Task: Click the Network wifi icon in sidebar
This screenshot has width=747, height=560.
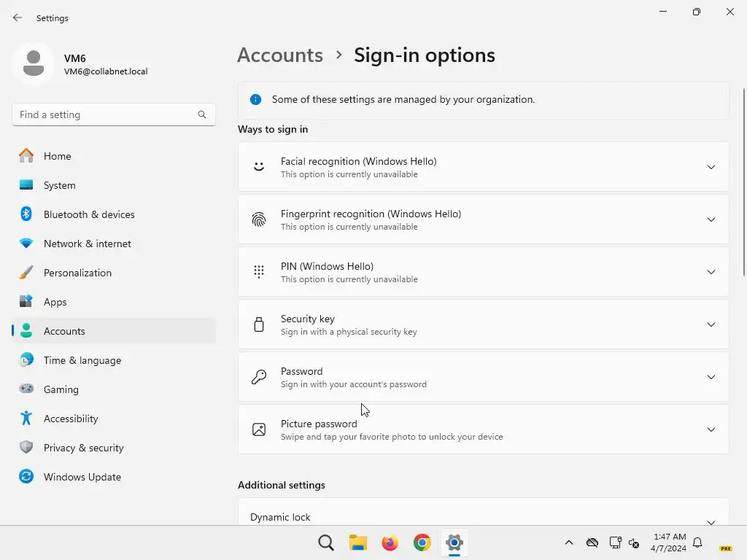Action: 26,243
